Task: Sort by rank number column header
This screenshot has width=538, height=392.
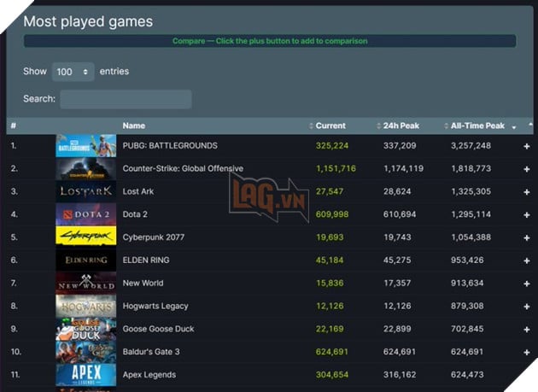Action: [x=14, y=126]
